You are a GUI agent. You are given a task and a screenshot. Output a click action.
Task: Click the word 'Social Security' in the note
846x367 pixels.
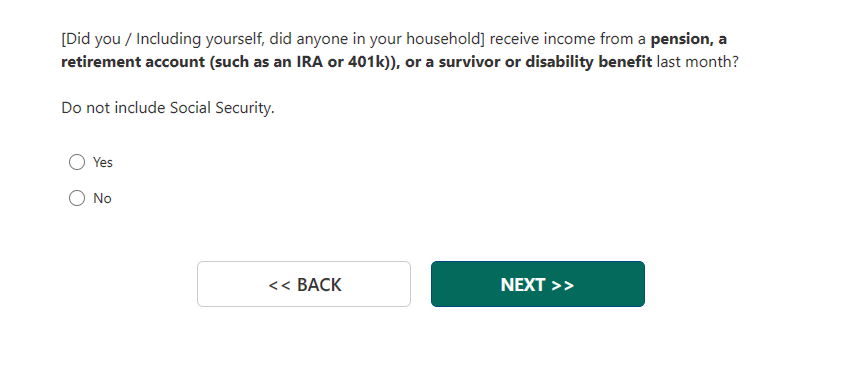click(221, 108)
